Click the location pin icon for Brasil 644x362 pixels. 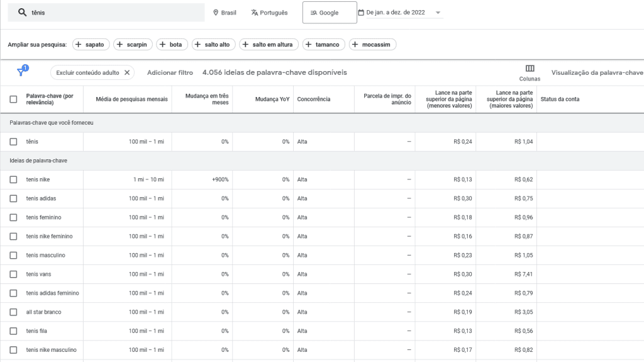[216, 13]
